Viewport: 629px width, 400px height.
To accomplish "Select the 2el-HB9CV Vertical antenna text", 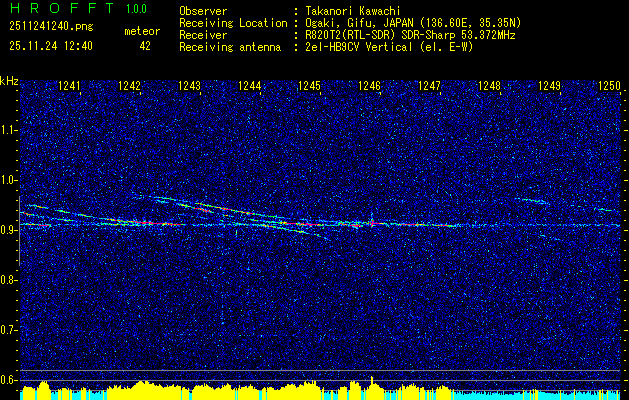I will (389, 47).
